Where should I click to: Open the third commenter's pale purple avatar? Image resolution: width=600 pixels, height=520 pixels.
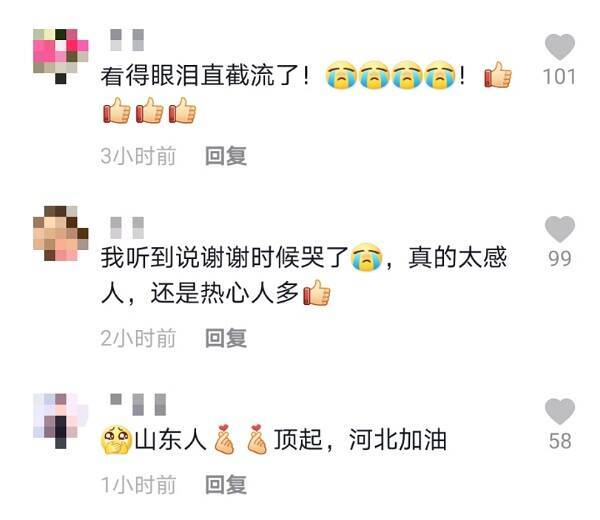tap(60, 421)
